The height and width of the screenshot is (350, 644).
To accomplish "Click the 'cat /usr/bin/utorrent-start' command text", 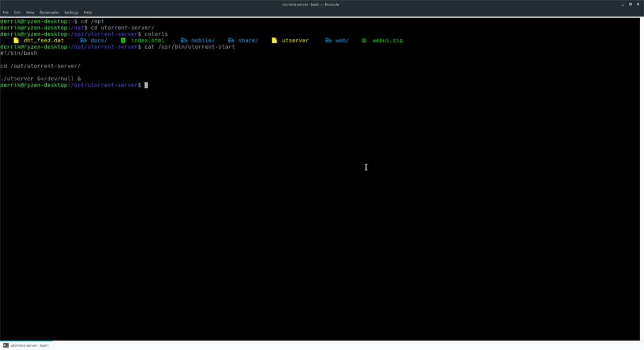I will click(189, 47).
